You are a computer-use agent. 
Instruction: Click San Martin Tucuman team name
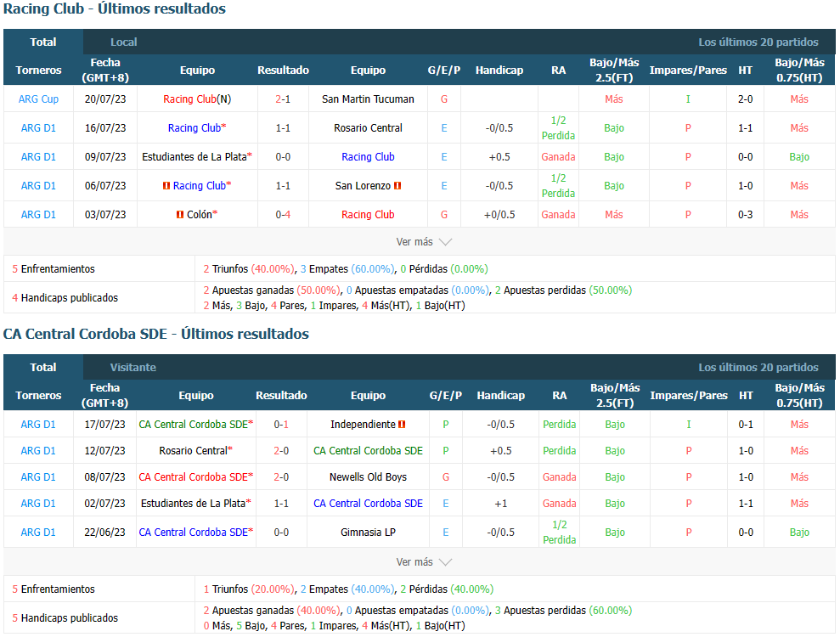[x=368, y=99]
